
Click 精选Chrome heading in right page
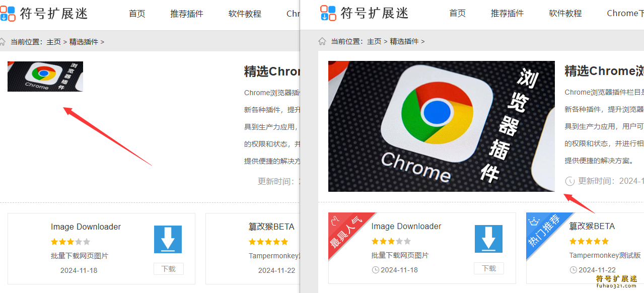[604, 71]
